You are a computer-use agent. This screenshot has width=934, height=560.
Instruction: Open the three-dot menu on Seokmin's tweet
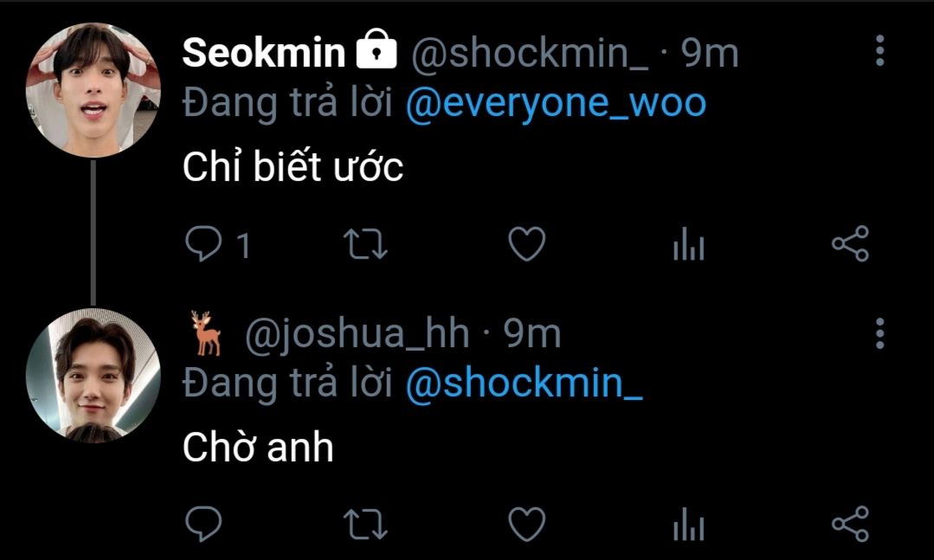879,50
